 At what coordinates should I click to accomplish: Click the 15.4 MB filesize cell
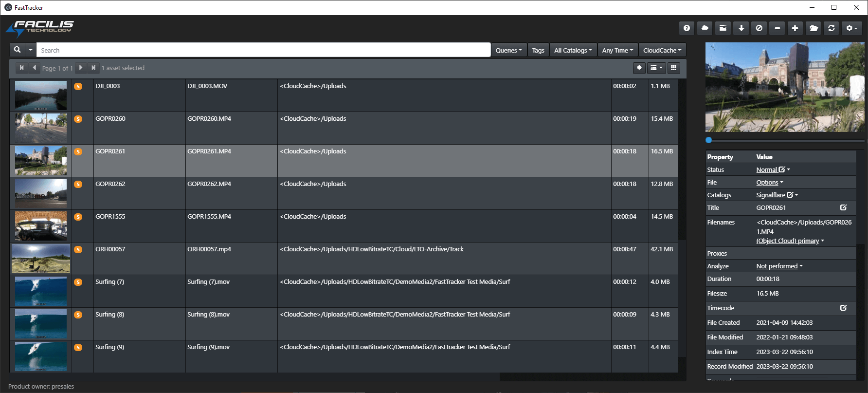[x=663, y=128]
